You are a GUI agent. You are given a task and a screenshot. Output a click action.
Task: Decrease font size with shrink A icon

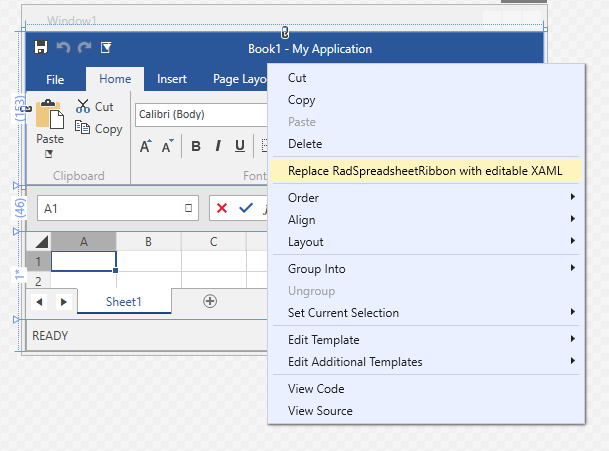coord(167,146)
